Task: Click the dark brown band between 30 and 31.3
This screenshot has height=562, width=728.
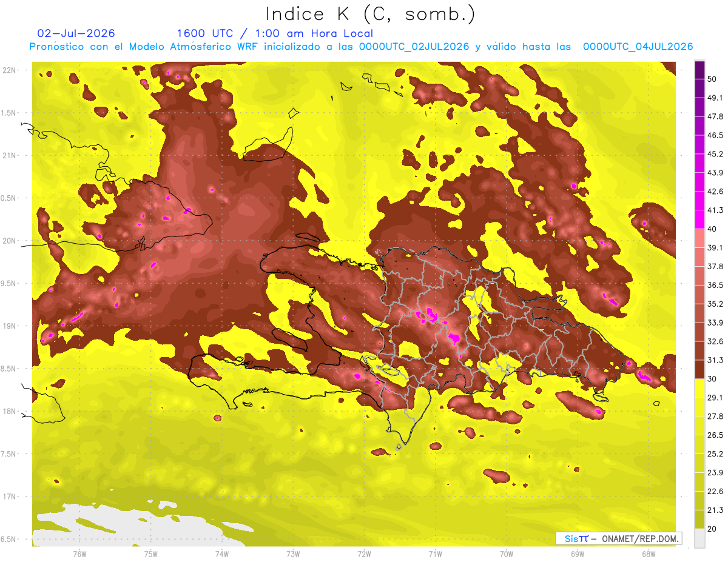Action: click(699, 369)
